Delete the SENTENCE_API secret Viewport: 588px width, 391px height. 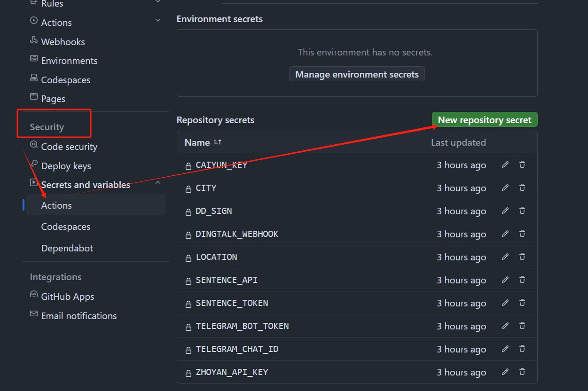[522, 280]
